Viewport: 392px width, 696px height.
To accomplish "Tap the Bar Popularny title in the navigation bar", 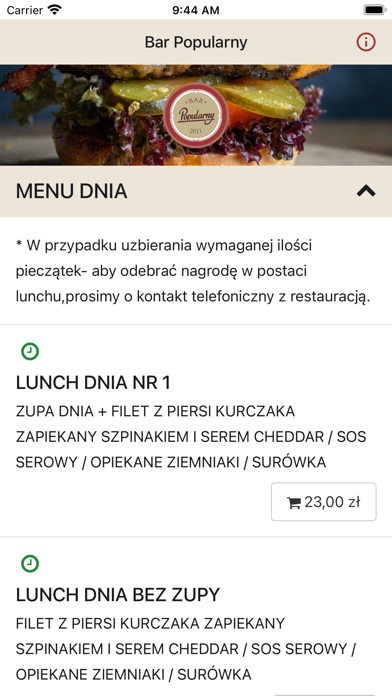I will tap(196, 43).
